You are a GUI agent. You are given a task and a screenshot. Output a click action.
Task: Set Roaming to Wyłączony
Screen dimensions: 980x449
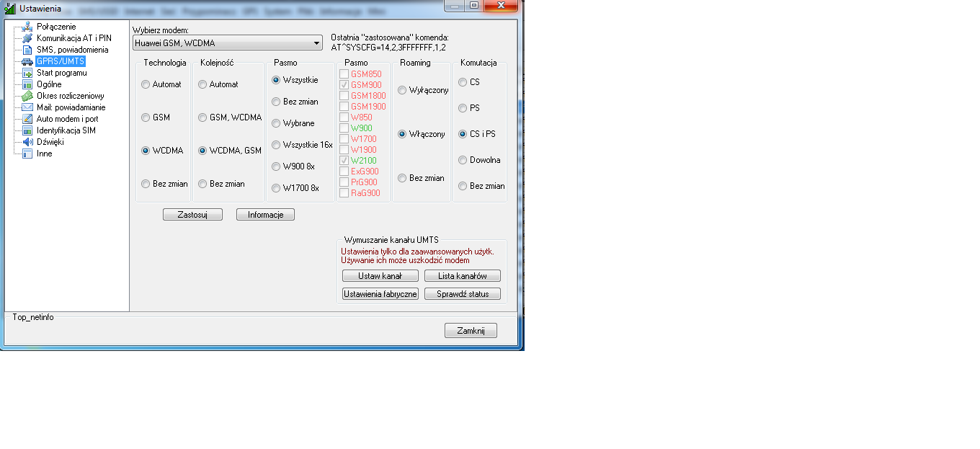pyautogui.click(x=402, y=90)
